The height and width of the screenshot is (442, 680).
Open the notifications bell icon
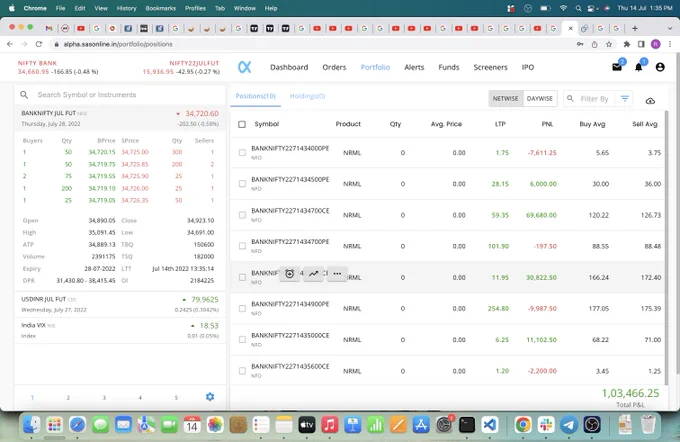coord(638,67)
